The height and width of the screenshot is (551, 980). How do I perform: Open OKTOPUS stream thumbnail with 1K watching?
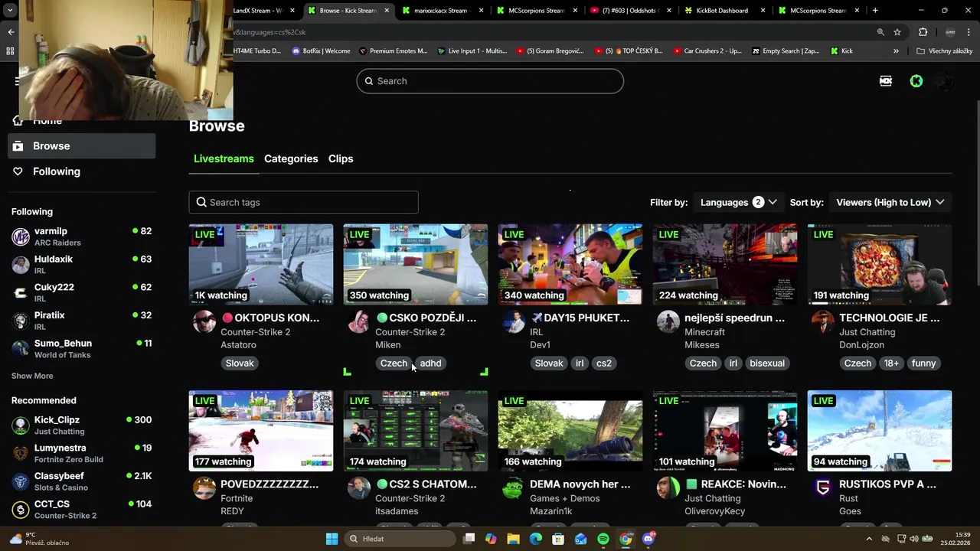pos(261,264)
